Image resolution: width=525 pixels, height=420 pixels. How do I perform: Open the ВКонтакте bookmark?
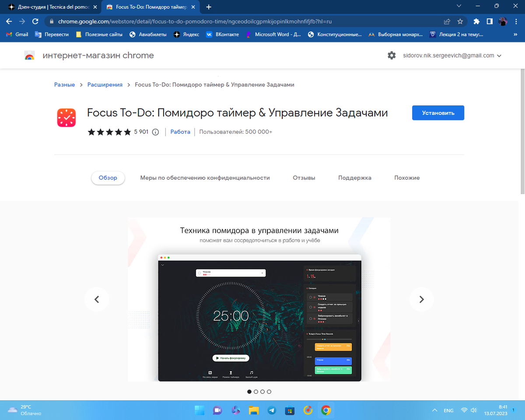[x=222, y=34]
